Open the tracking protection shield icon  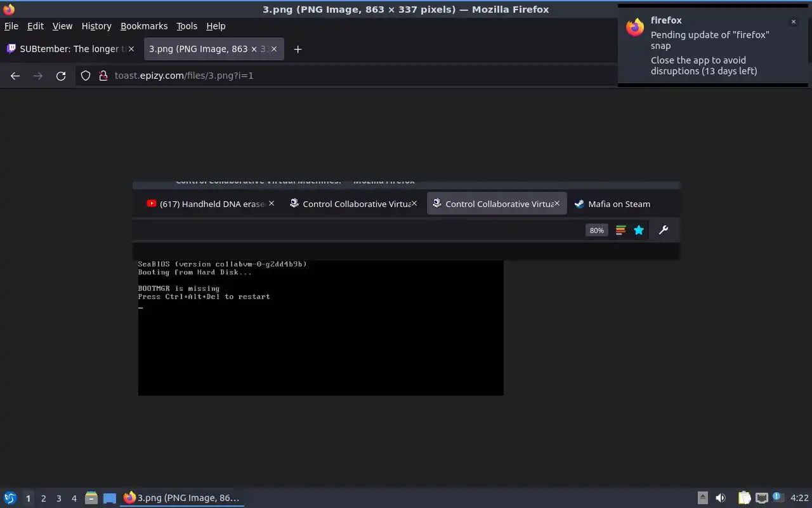[x=86, y=76]
